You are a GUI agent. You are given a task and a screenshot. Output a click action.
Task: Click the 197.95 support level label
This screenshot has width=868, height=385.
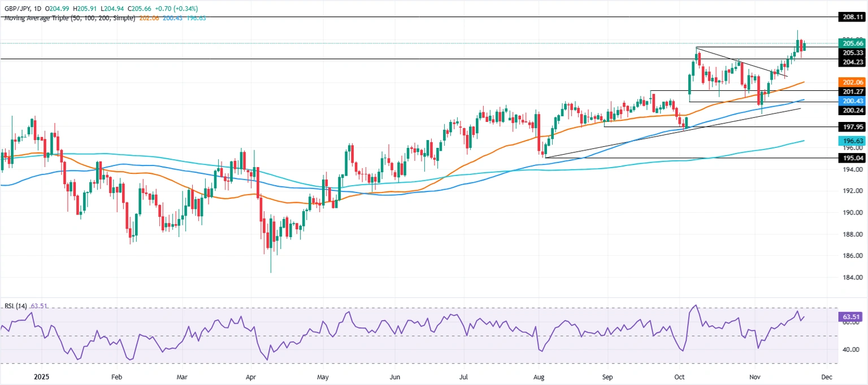pos(852,127)
